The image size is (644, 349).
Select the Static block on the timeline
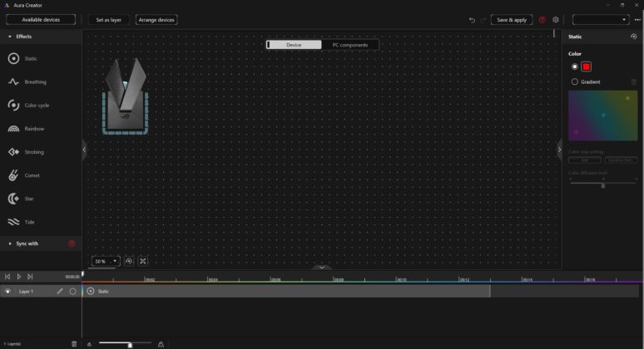pos(286,291)
